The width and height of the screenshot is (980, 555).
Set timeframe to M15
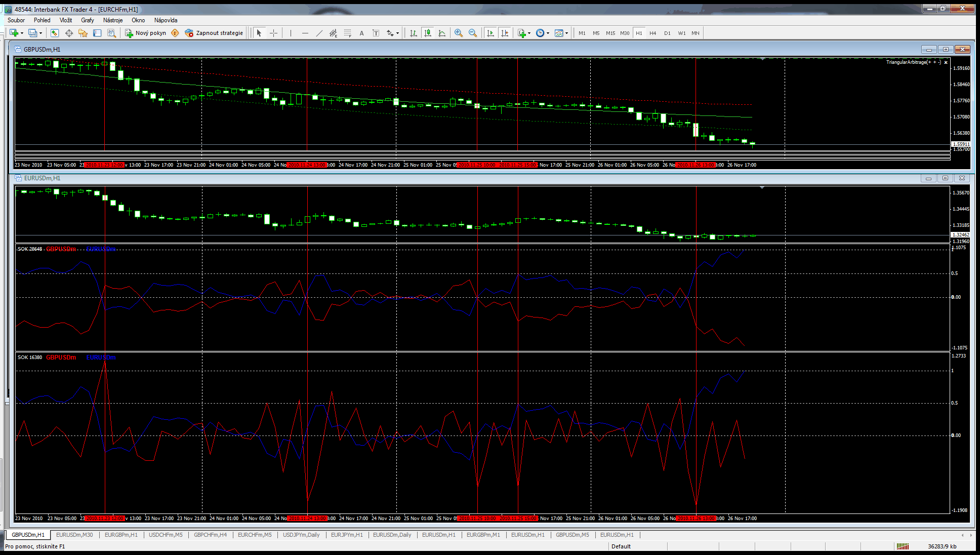coord(610,33)
